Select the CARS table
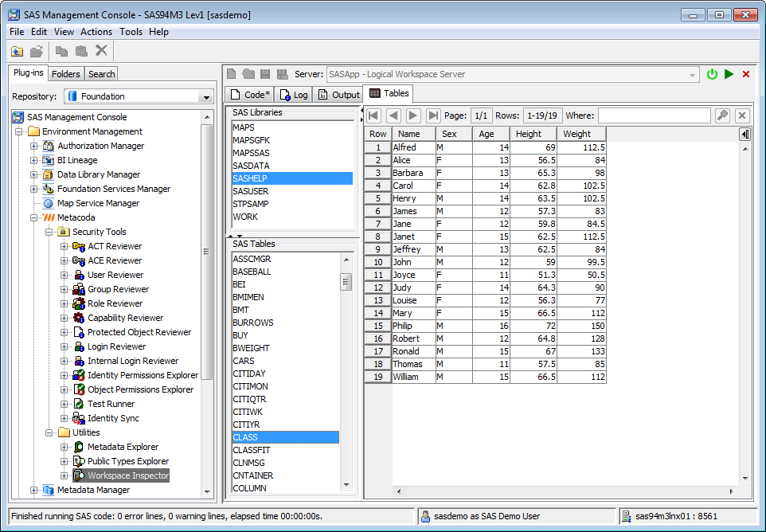Image resolution: width=766 pixels, height=532 pixels. [285, 361]
